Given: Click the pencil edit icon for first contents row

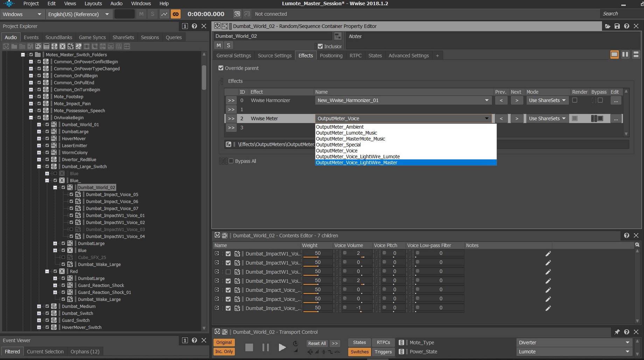Looking at the screenshot, I should click(548, 254).
